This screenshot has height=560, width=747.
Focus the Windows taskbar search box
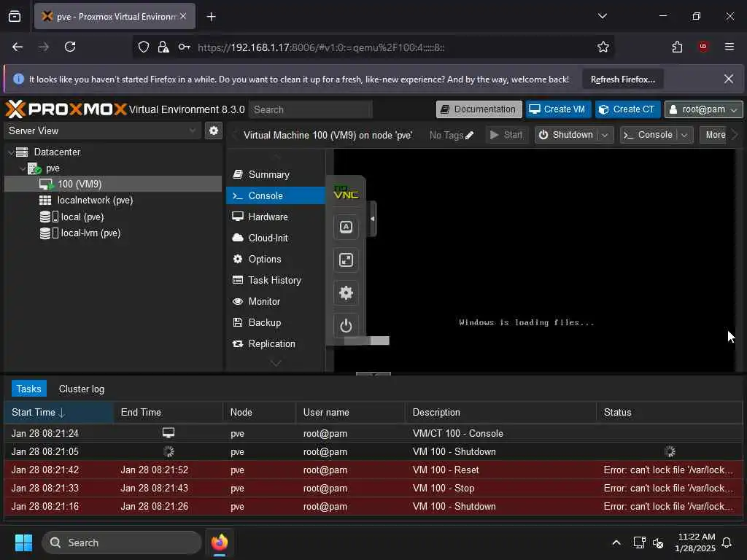(x=122, y=542)
